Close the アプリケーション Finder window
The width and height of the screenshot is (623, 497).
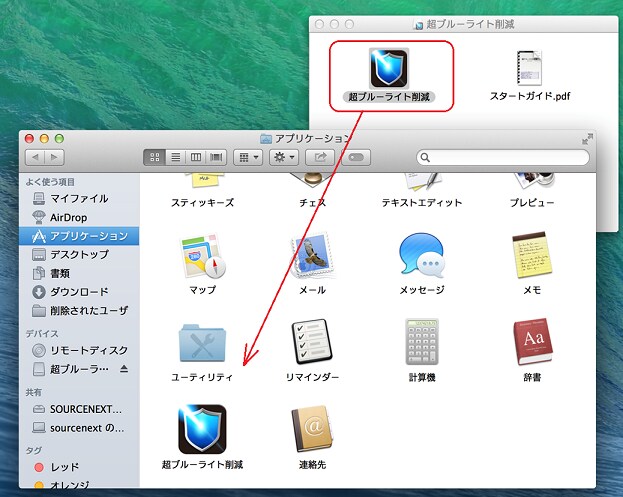(x=29, y=139)
